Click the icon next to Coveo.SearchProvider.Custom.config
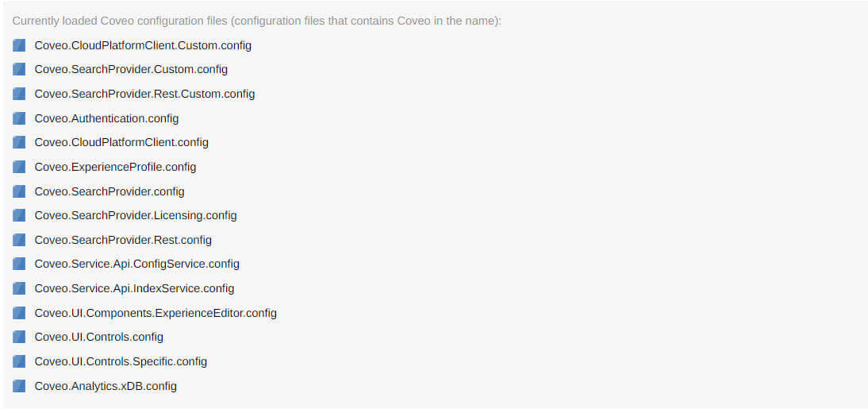The image size is (868, 409). click(x=19, y=70)
